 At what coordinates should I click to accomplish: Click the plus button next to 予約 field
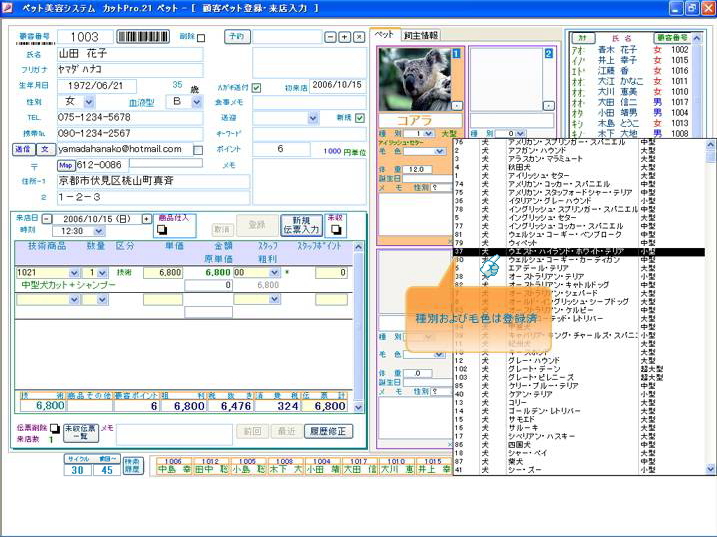click(x=345, y=37)
